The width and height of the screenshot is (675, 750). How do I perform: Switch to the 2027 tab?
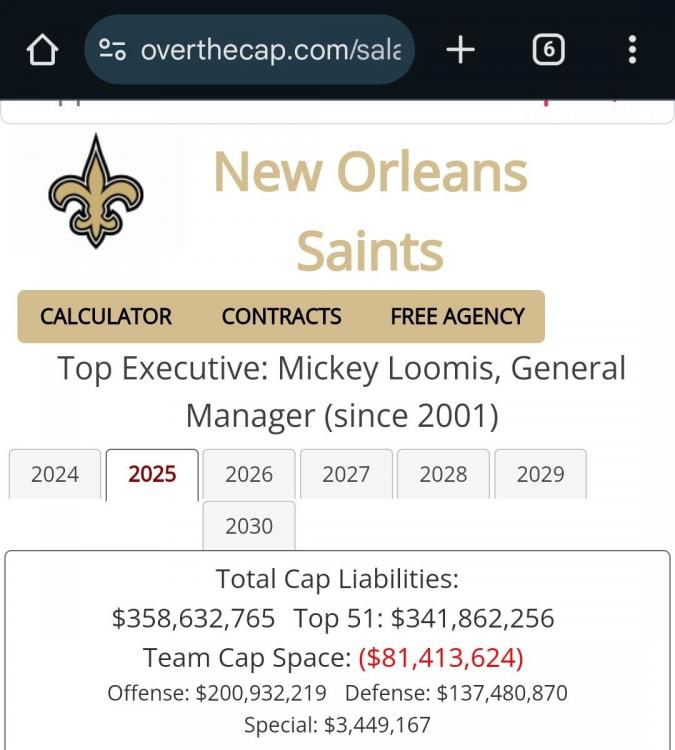346,474
